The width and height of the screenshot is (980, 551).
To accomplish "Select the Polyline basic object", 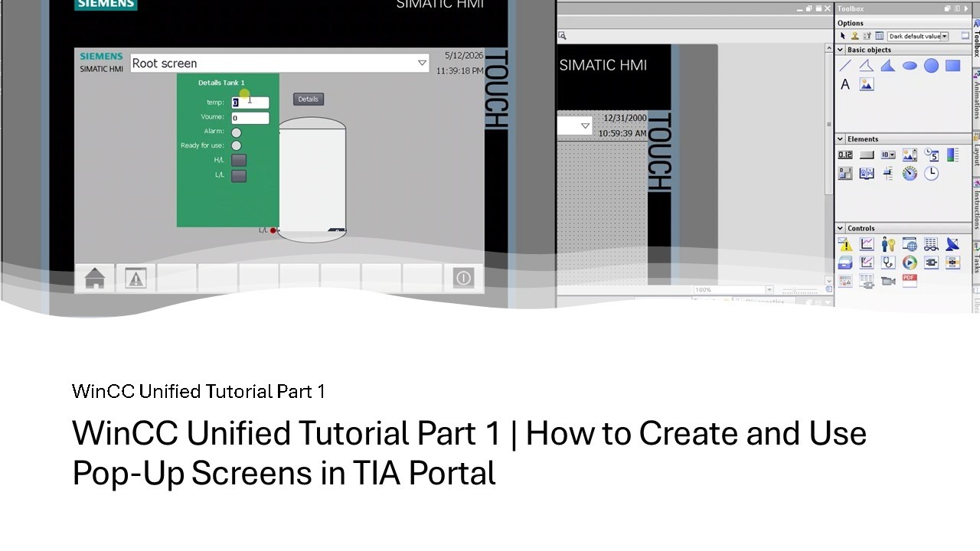I will [866, 66].
